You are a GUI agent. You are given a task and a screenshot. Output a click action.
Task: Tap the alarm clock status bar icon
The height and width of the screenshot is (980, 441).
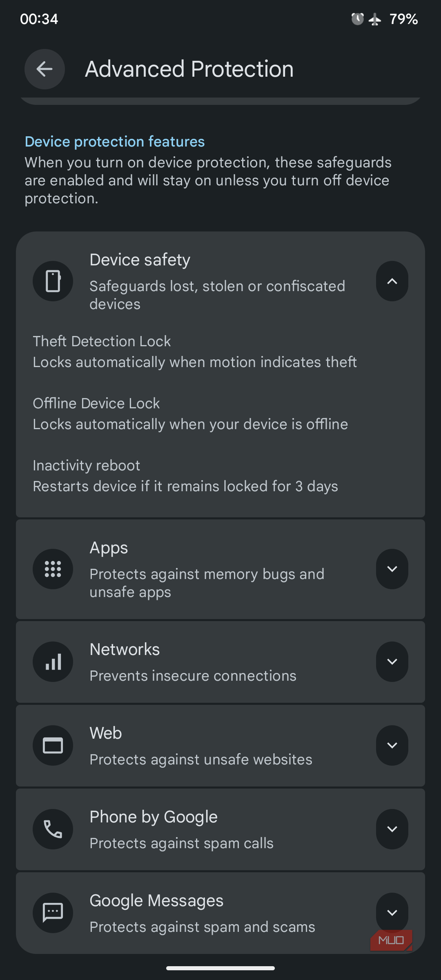tap(357, 19)
